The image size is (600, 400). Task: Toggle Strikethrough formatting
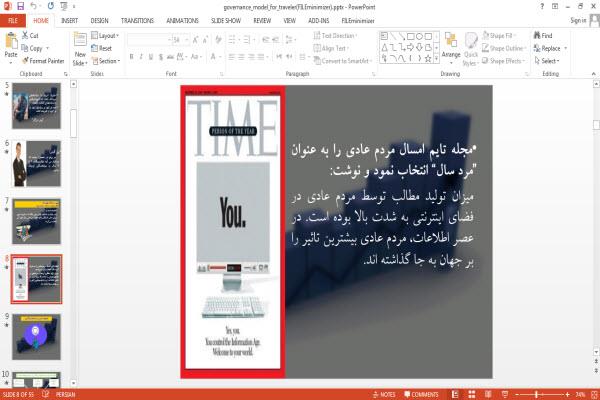click(x=170, y=57)
